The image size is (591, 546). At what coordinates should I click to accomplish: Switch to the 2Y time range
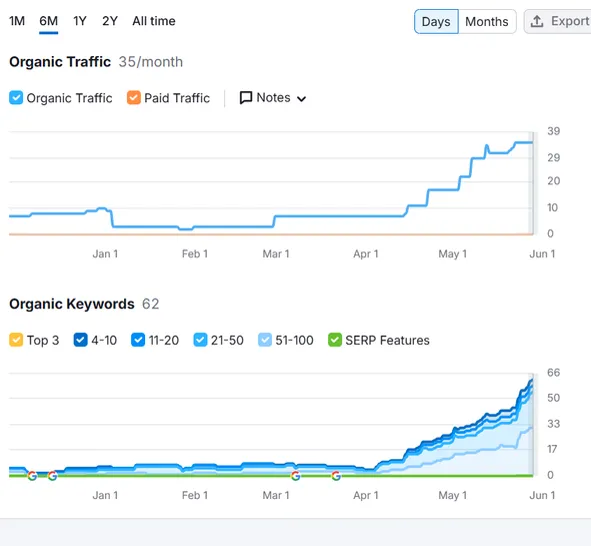pyautogui.click(x=110, y=21)
